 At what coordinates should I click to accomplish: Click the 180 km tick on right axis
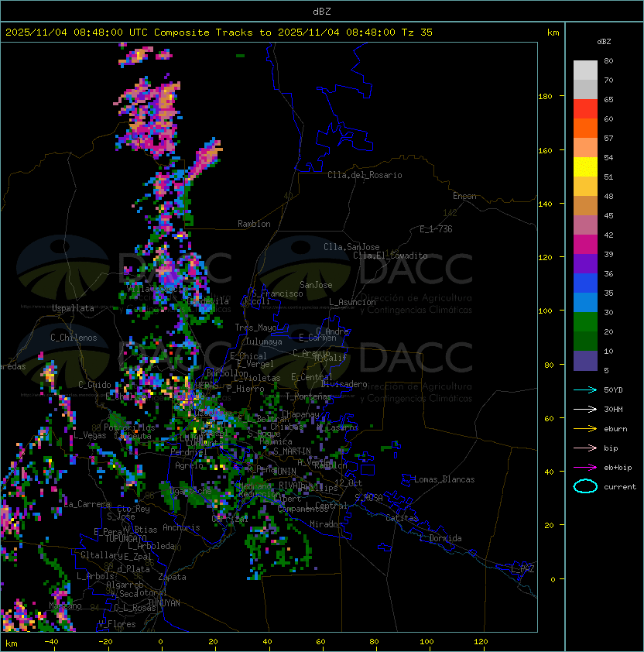(x=545, y=97)
